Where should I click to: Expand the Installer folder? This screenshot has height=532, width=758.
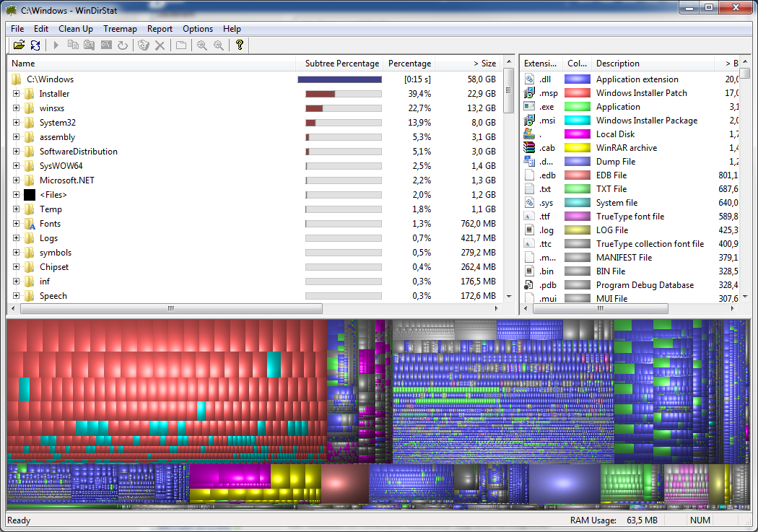tap(17, 93)
